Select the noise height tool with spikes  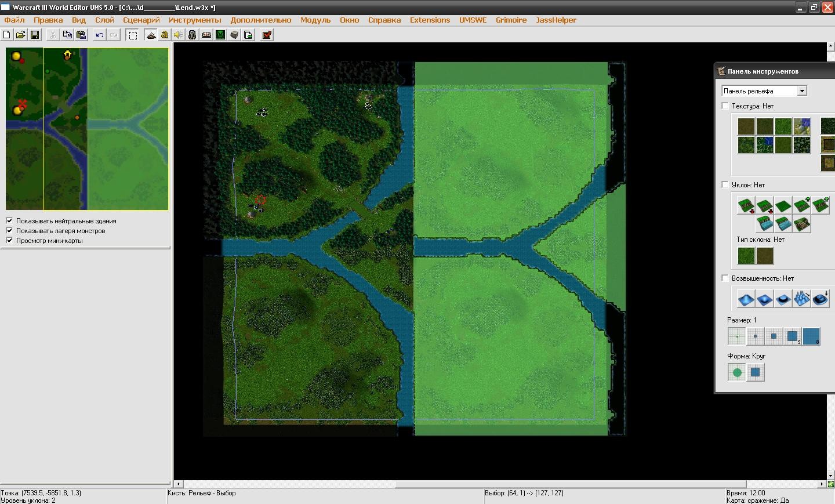pos(802,299)
